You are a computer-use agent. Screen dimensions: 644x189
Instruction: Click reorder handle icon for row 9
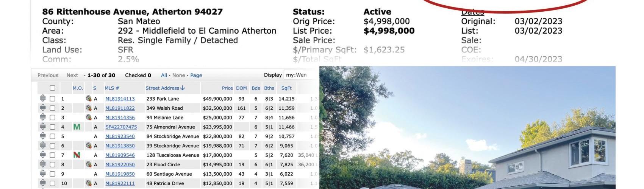tap(43, 174)
